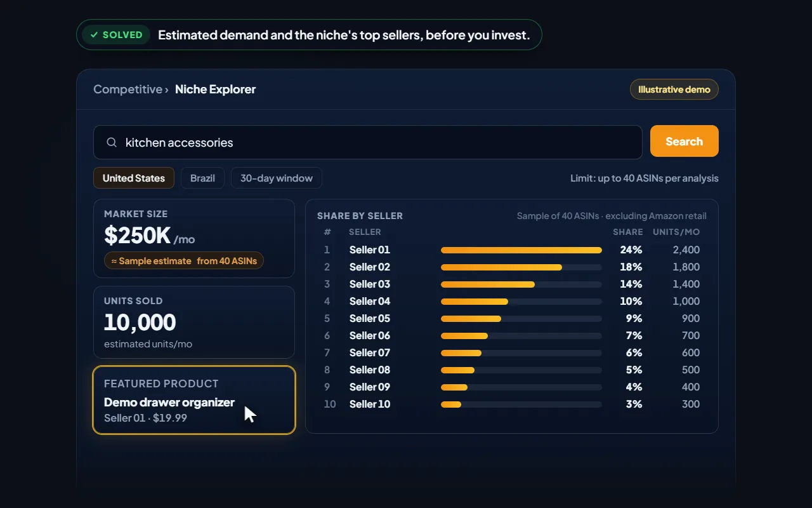The image size is (812, 508).
Task: Click the SHARE column header
Action: tap(628, 232)
